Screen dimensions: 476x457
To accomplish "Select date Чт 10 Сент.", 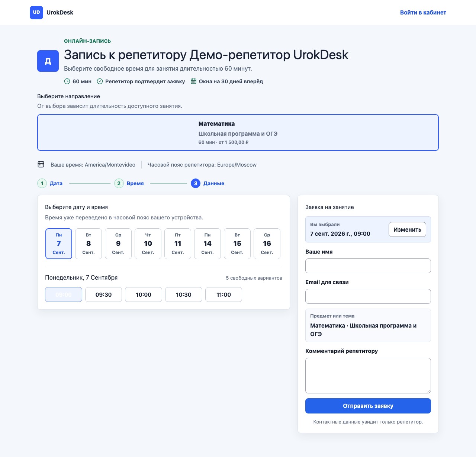I will 148,244.
